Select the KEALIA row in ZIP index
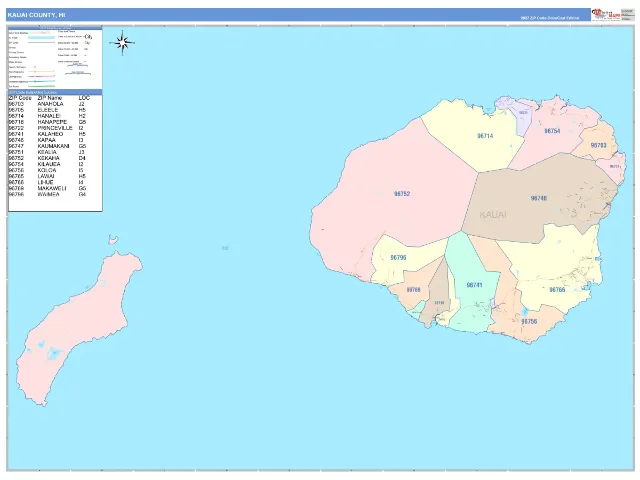The width and height of the screenshot is (640, 480). tap(49, 152)
